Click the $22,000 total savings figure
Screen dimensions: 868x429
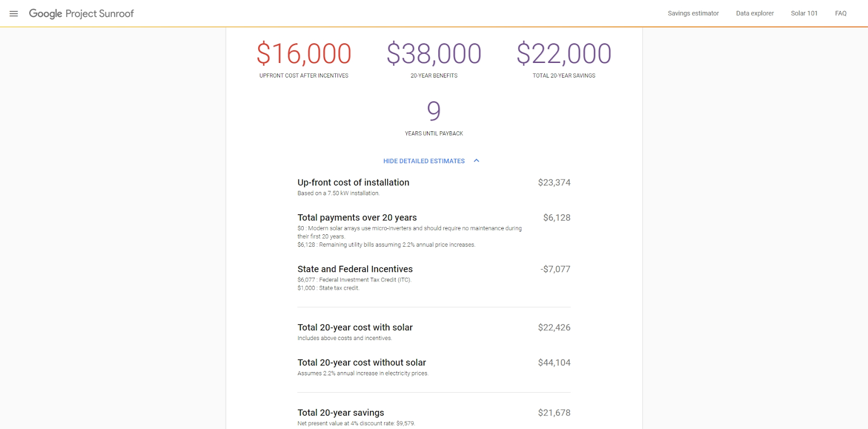(x=564, y=54)
